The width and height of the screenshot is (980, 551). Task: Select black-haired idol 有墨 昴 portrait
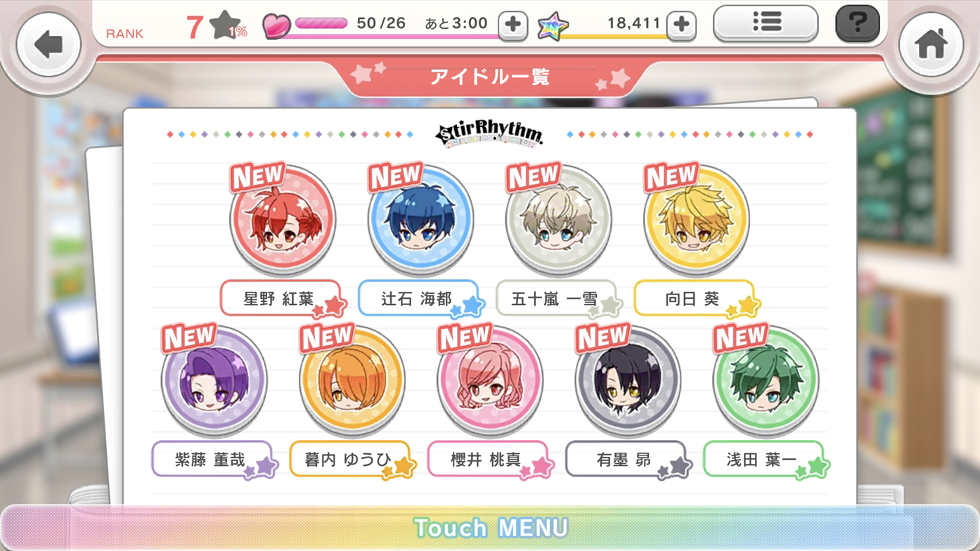[628, 381]
